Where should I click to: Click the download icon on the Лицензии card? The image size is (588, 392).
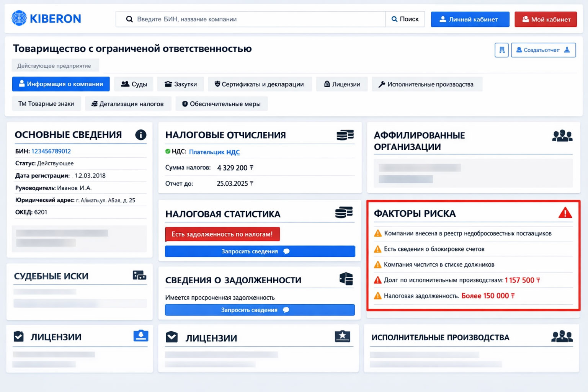(141, 335)
